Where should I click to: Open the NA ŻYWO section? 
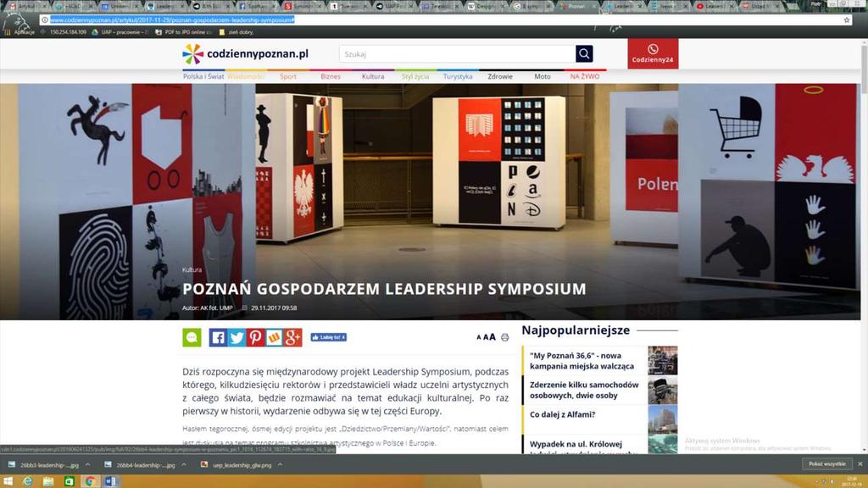click(585, 76)
